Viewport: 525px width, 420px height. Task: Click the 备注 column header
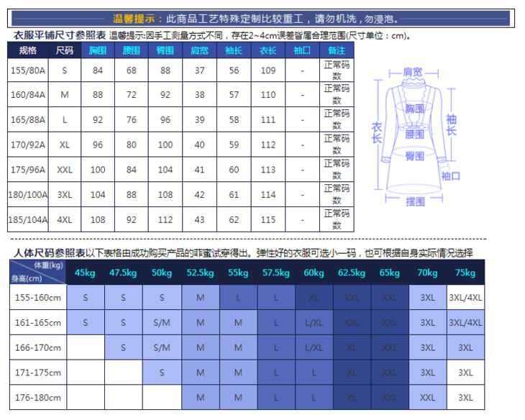pyautogui.click(x=337, y=50)
